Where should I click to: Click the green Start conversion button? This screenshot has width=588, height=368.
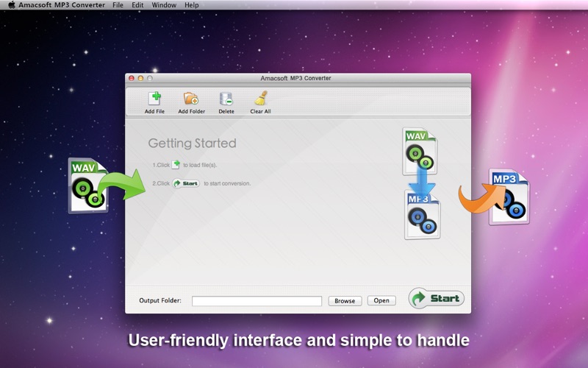(436, 299)
